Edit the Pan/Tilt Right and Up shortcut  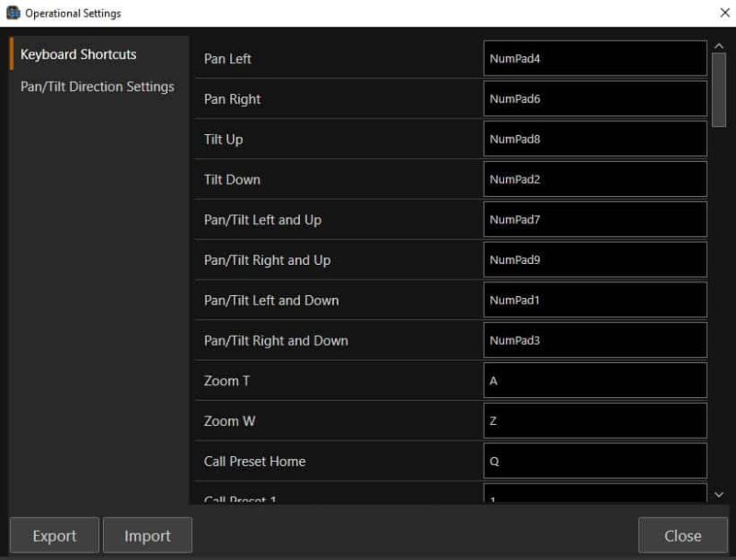pyautogui.click(x=594, y=260)
